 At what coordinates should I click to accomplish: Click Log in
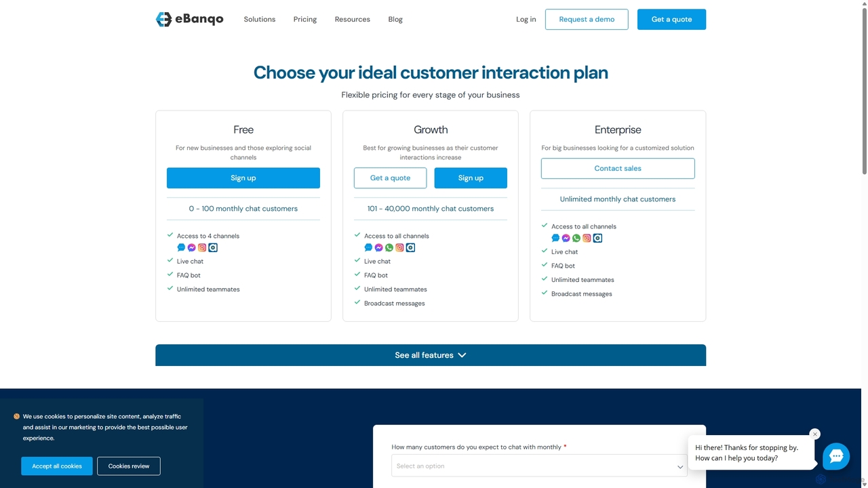[526, 19]
